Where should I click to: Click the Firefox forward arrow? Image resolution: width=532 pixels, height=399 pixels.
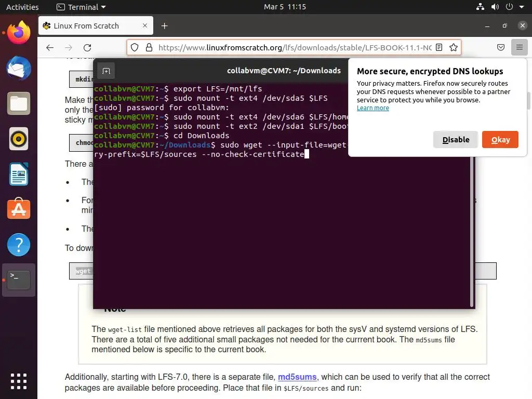(x=69, y=47)
